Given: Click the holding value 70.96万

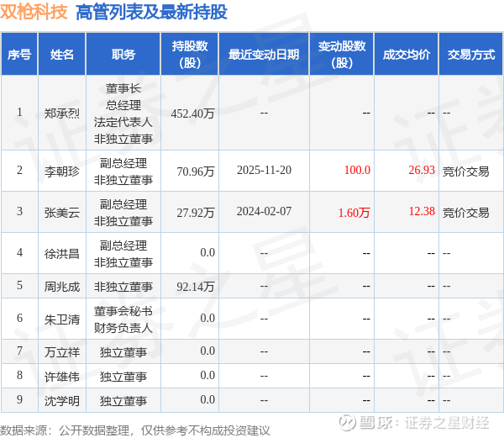Looking at the screenshot, I should pyautogui.click(x=196, y=172).
